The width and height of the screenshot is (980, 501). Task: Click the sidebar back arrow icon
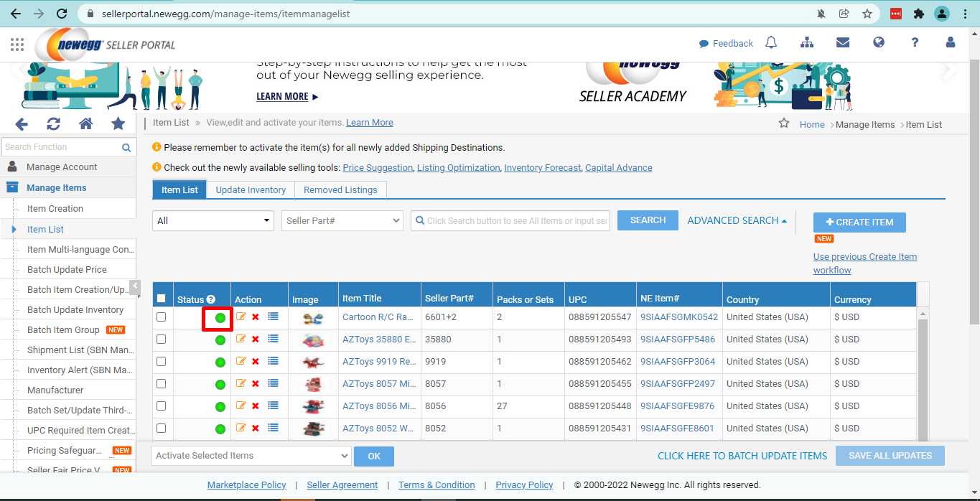(22, 124)
